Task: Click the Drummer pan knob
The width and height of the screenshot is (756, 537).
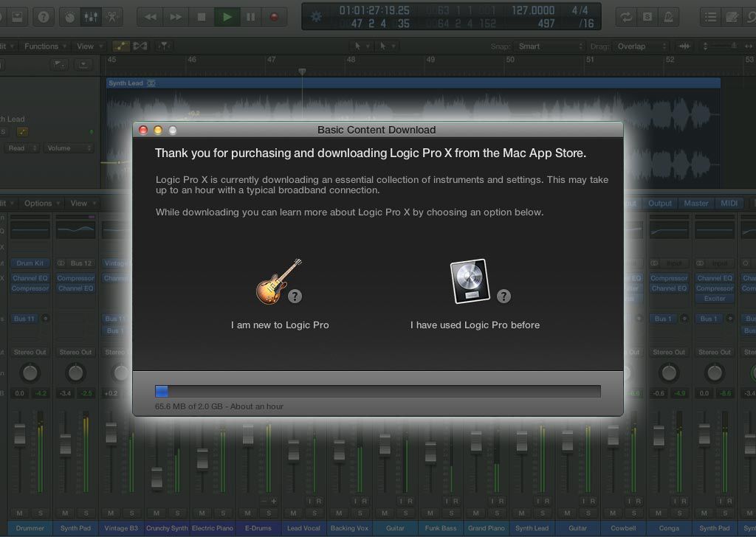Action: click(30, 373)
